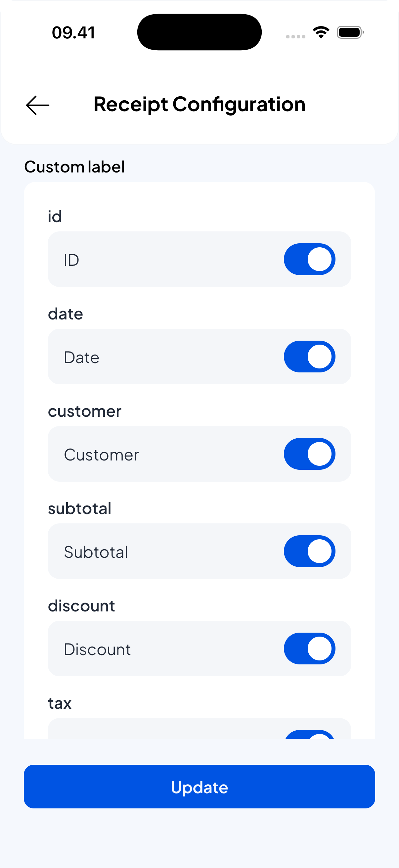
Task: Select the Discount label input
Action: [162, 649]
